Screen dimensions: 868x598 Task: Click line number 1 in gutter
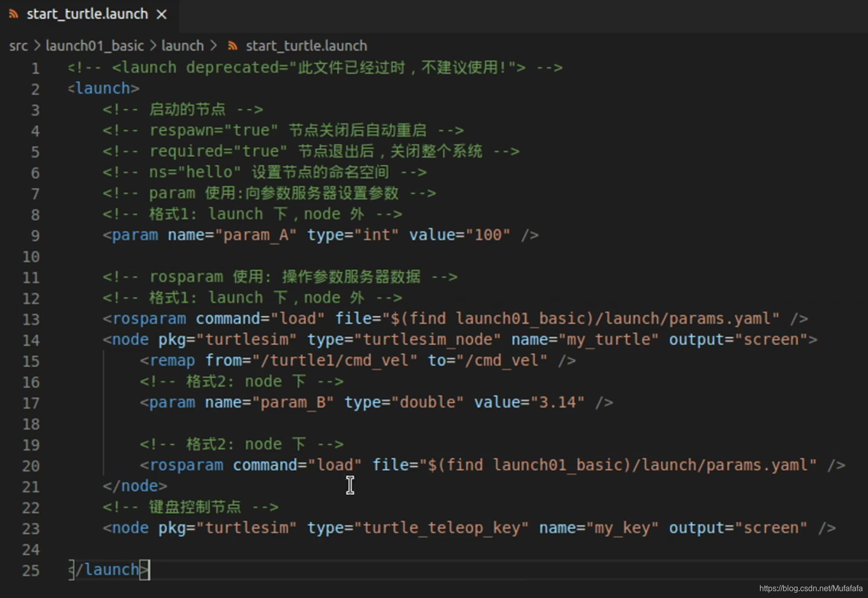pyautogui.click(x=35, y=68)
